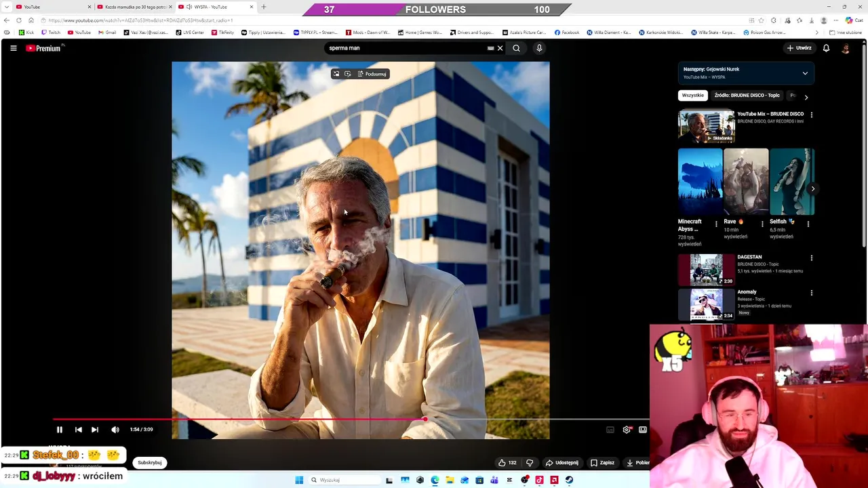Mute the video volume speaker

pos(115,430)
